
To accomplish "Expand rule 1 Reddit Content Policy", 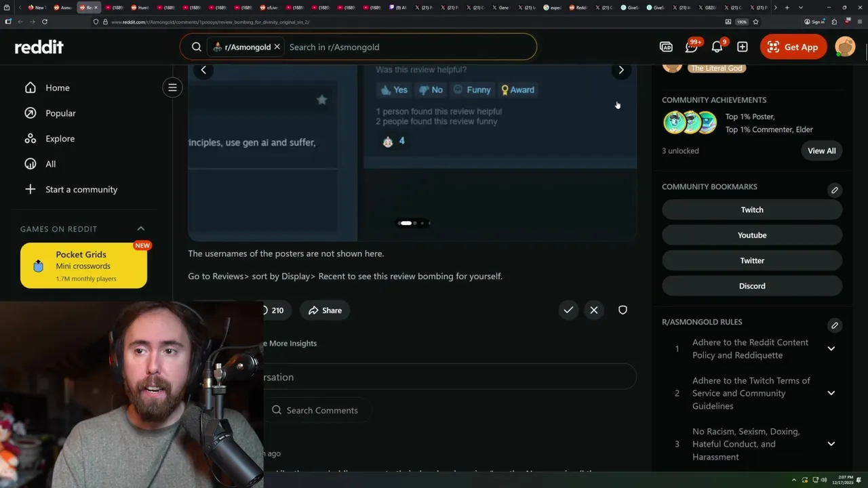I will [831, 348].
